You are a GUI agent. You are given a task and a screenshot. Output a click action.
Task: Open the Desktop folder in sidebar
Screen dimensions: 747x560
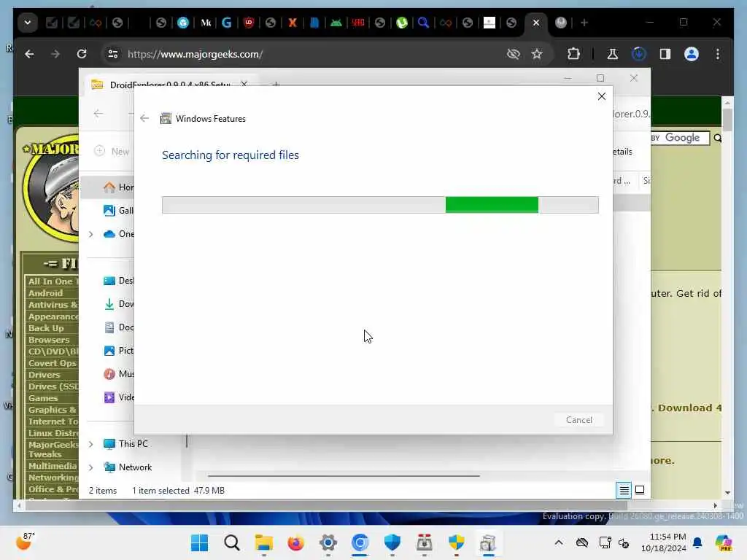pos(119,281)
